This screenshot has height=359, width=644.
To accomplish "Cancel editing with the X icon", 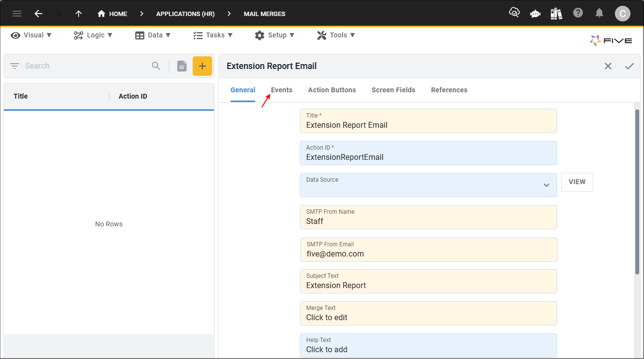I will [608, 66].
